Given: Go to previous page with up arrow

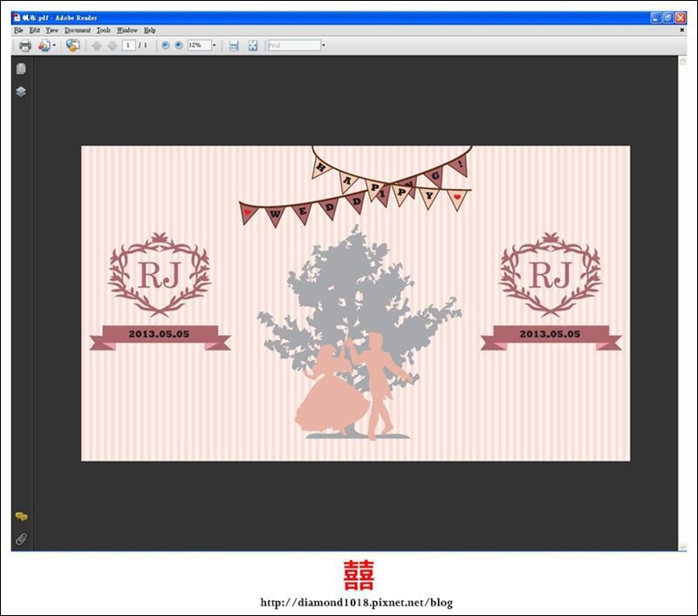Looking at the screenshot, I should point(96,45).
